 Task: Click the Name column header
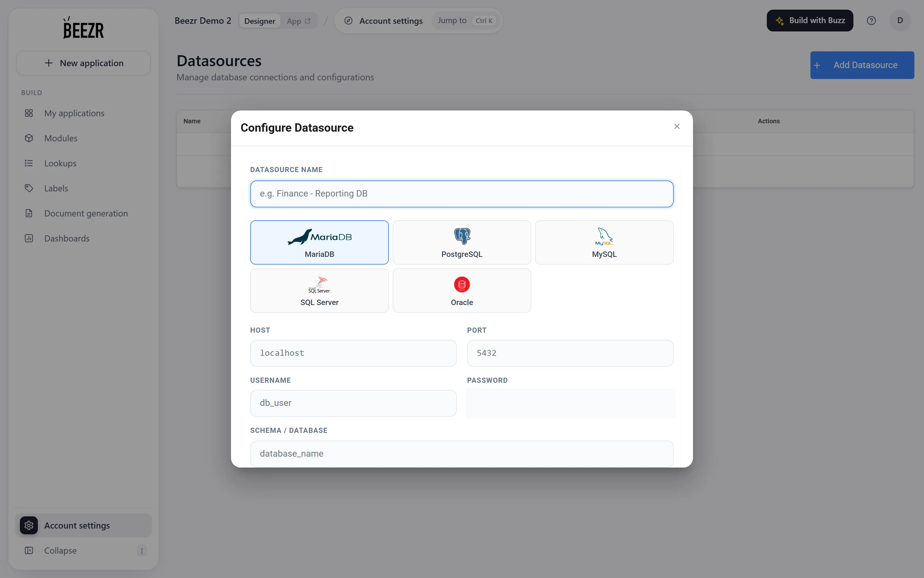tap(192, 121)
